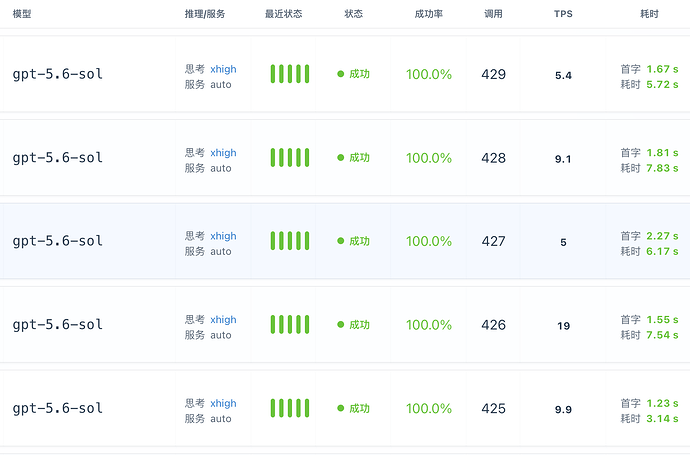
Task: Click the 推理/服务 column header
Action: (x=205, y=14)
